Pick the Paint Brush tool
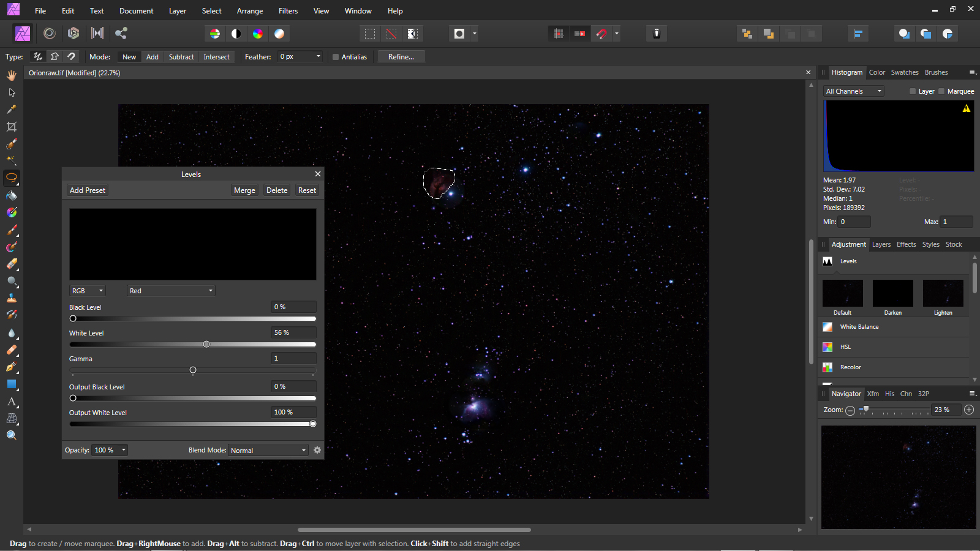 [x=11, y=230]
